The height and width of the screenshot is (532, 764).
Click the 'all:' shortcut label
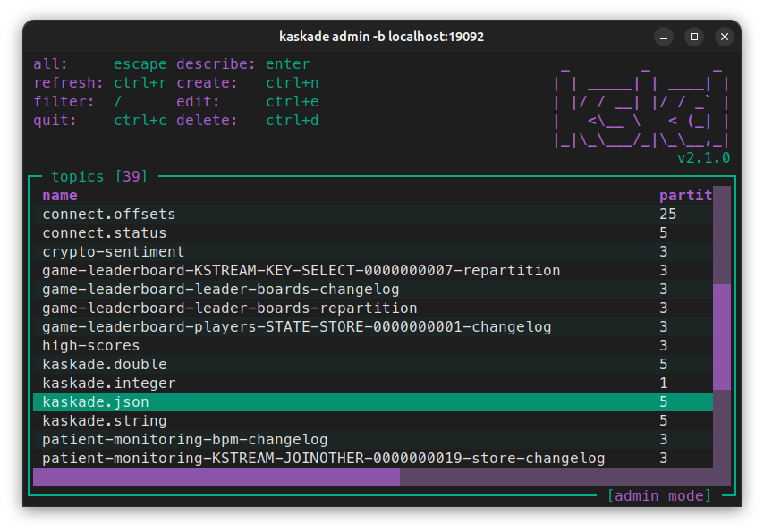tap(50, 63)
